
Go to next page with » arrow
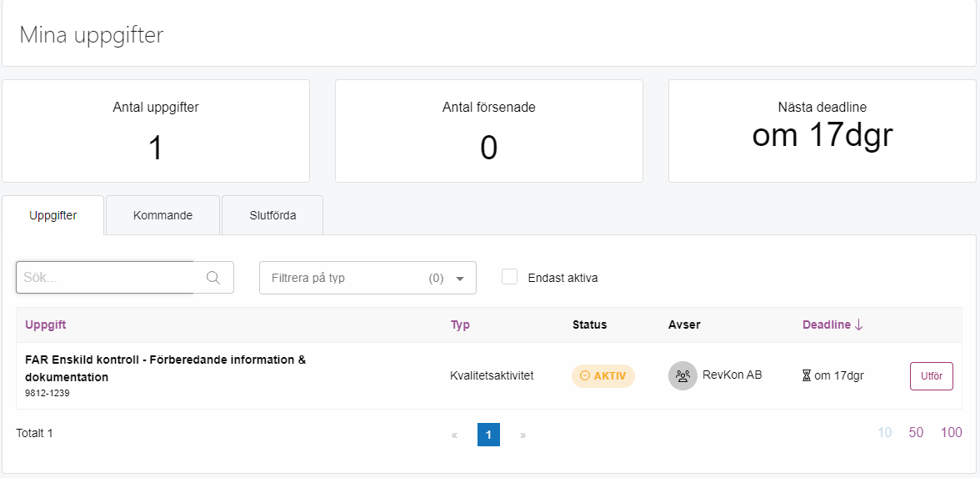pos(523,435)
